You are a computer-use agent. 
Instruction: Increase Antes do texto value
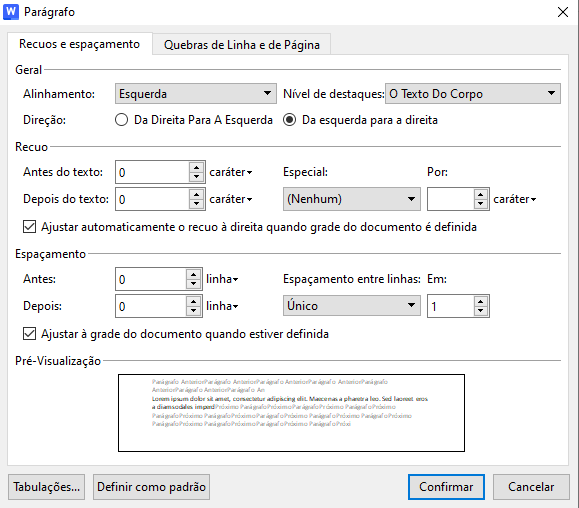click(x=197, y=167)
